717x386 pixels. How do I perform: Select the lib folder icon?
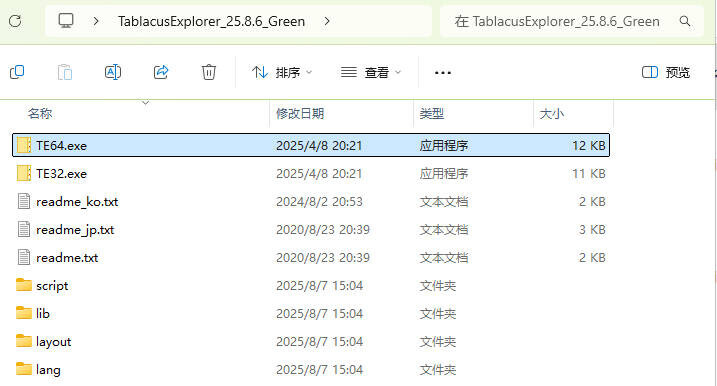point(24,313)
